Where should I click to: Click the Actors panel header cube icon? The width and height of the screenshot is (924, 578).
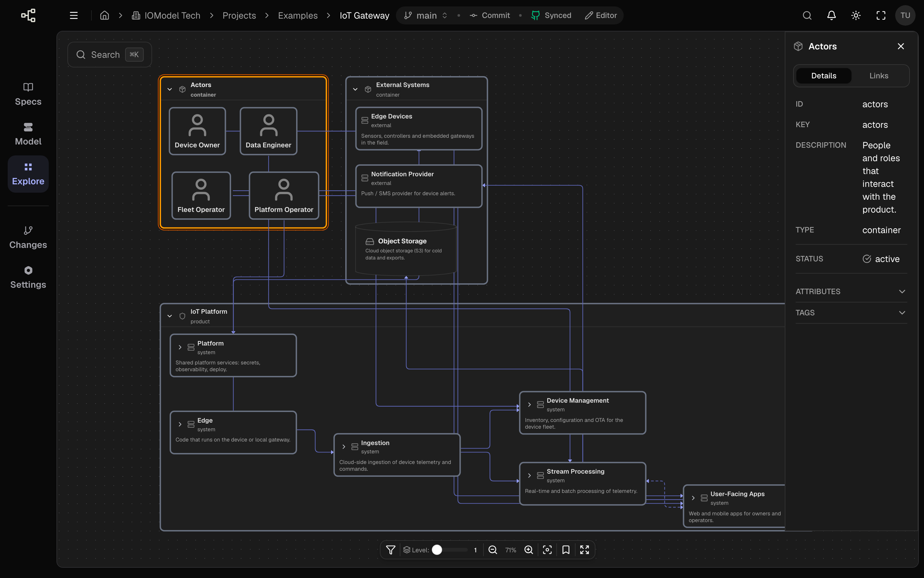tap(798, 46)
